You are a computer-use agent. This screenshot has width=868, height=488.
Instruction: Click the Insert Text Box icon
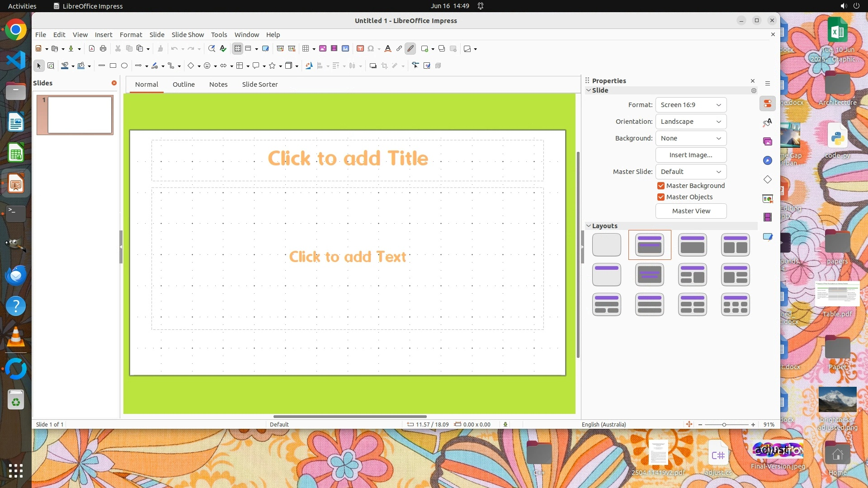360,49
